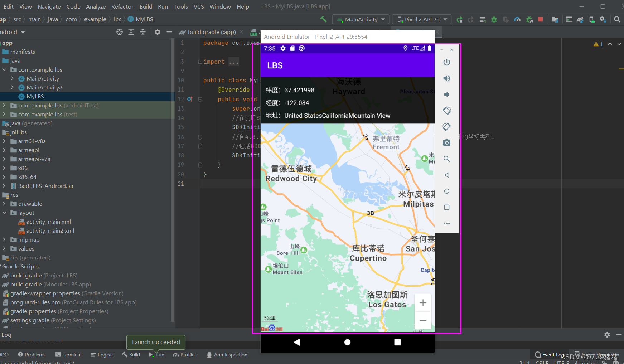624x364 pixels.
Task: Click the Search Everywhere magnifier icon
Action: tap(617, 20)
